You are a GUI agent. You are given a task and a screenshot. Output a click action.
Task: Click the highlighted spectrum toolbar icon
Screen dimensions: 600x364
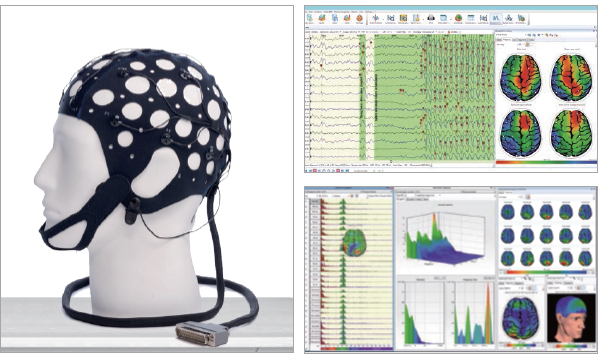496,18
